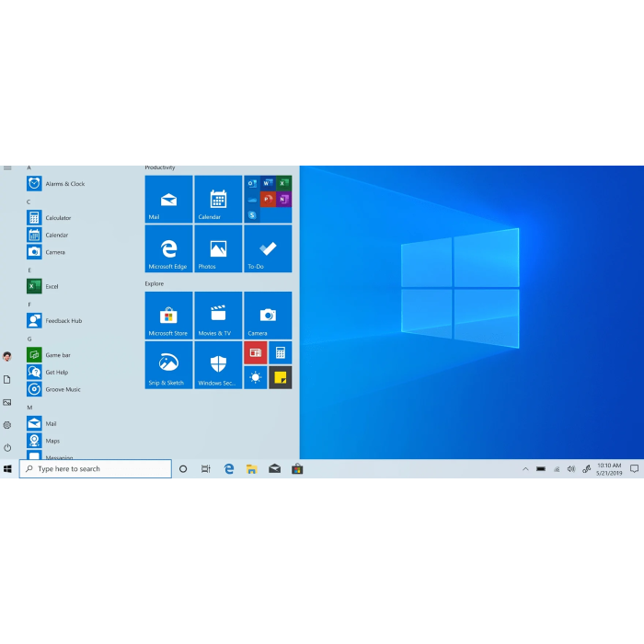The image size is (644, 644).
Task: Open the red News small tile
Action: (x=256, y=352)
